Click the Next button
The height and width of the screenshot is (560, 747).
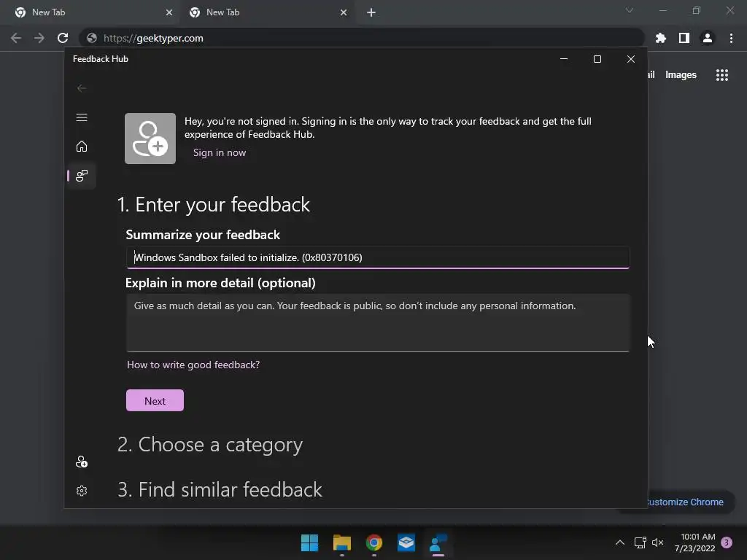(x=155, y=400)
